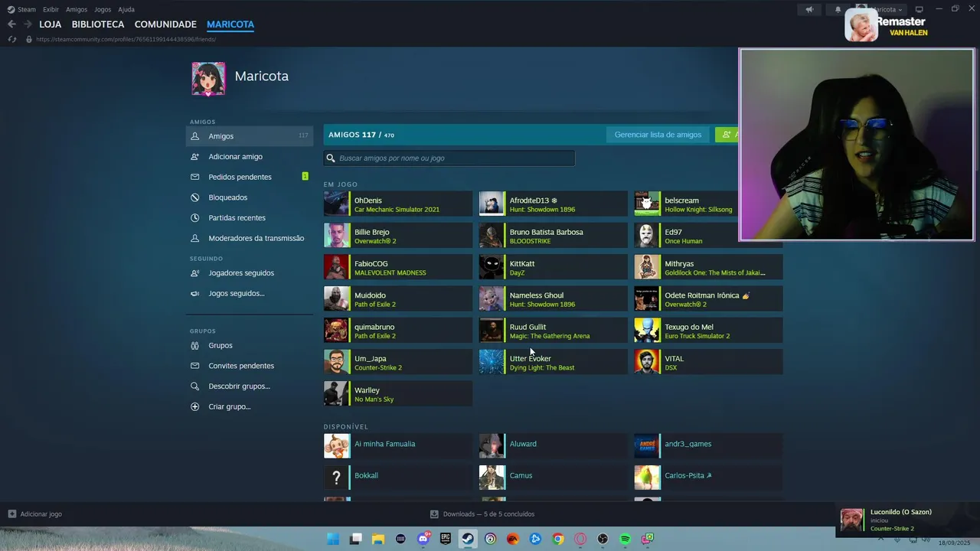Open the Jogos menu
The height and width of the screenshot is (551, 980).
103,9
